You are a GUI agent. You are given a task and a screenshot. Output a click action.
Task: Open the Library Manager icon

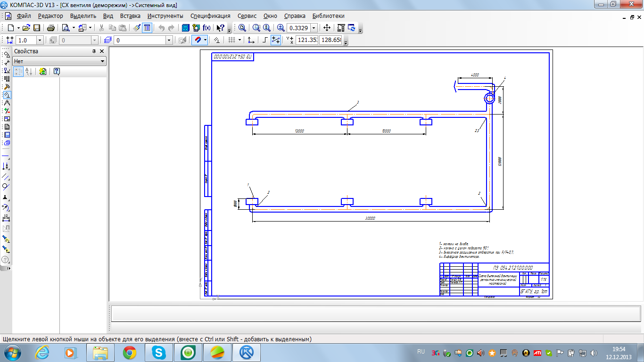click(x=196, y=28)
